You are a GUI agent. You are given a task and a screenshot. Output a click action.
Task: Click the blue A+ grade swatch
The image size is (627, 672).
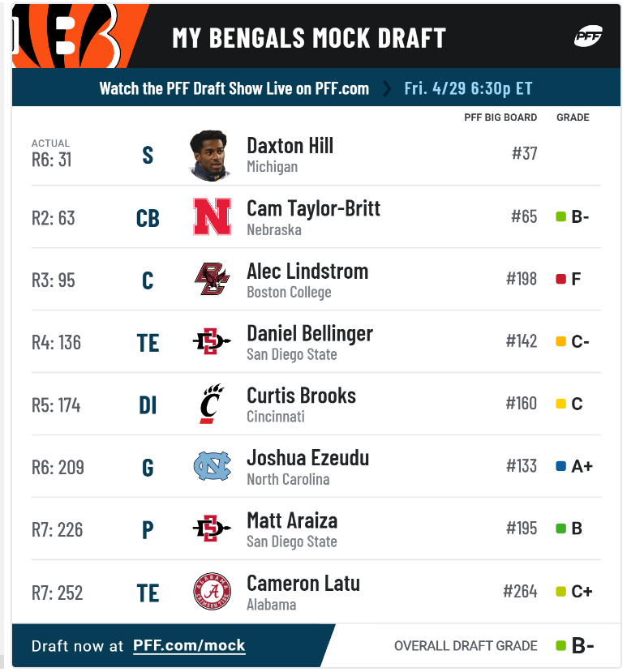click(560, 466)
